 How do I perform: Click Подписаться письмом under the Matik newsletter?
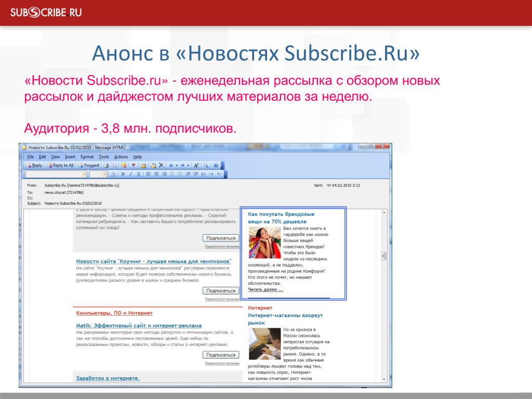click(222, 363)
